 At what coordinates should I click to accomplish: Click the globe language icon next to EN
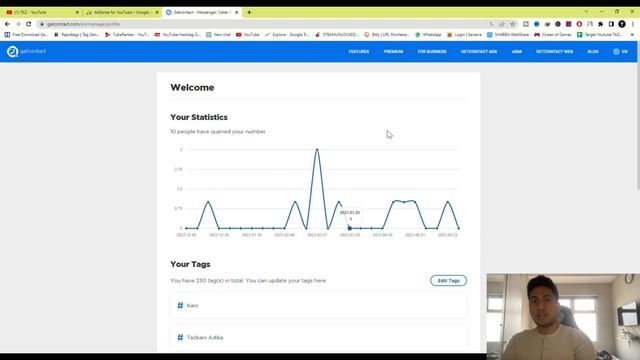pos(616,51)
